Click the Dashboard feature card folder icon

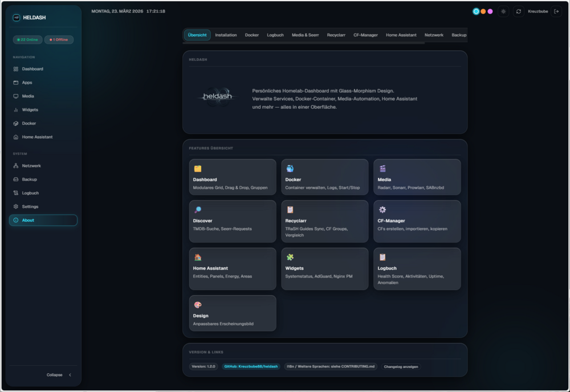[198, 169]
